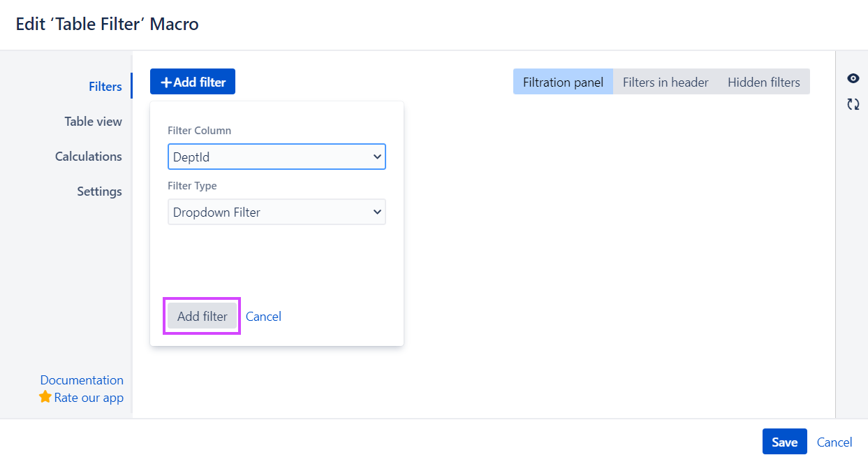The height and width of the screenshot is (462, 868).
Task: Select the Filtration panel tab
Action: [563, 82]
